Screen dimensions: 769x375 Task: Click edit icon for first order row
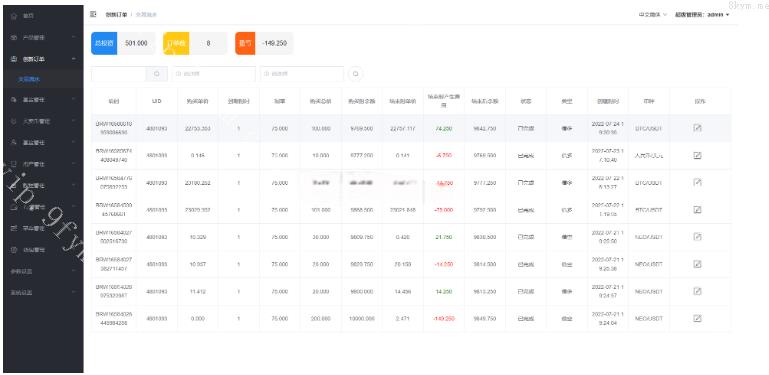click(x=697, y=128)
